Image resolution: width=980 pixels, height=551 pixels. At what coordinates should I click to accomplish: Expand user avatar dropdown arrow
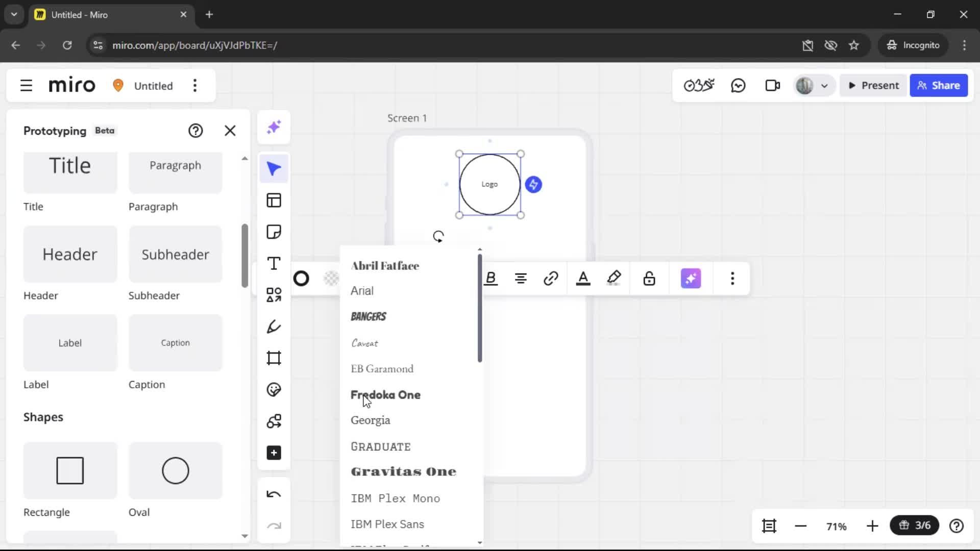coord(824,86)
